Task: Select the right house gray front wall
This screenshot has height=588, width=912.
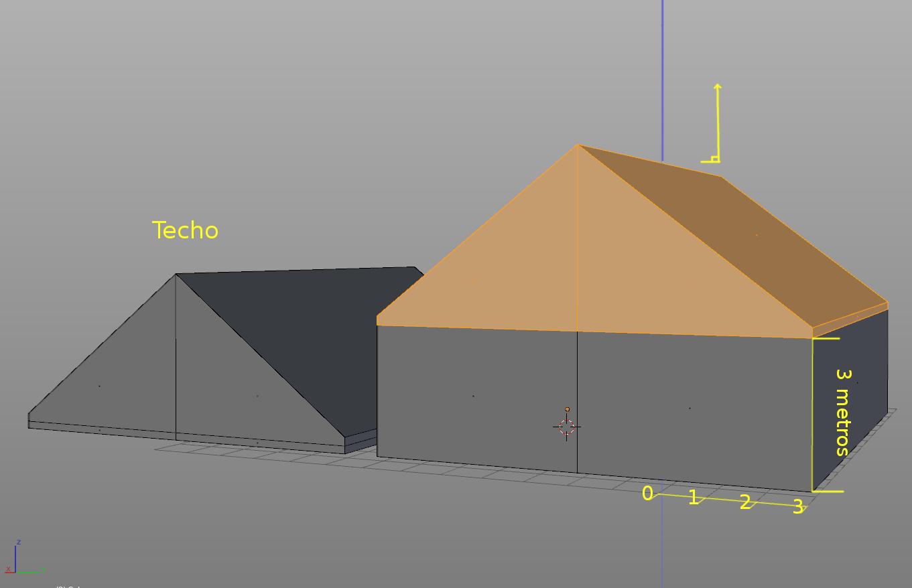Action: 593,405
